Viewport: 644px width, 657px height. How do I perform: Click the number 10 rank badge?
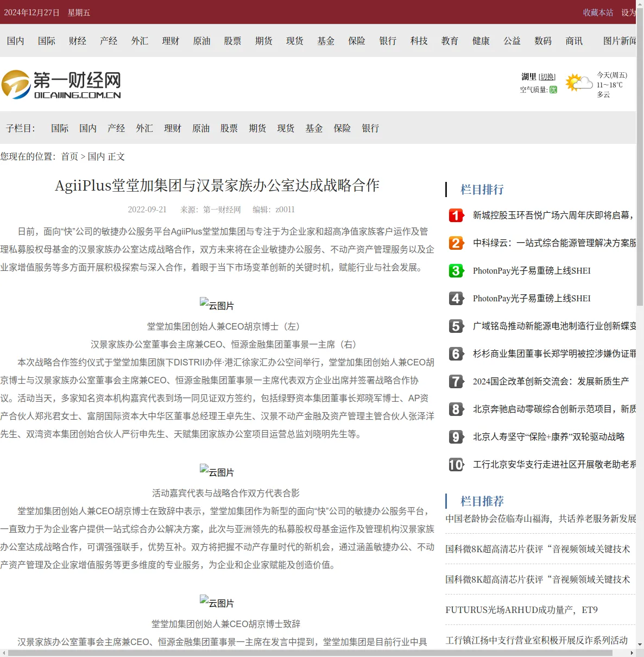point(456,465)
